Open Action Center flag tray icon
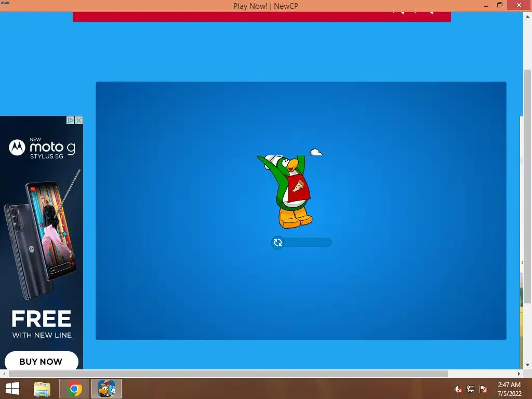Image resolution: width=532 pixels, height=399 pixels. [483, 389]
